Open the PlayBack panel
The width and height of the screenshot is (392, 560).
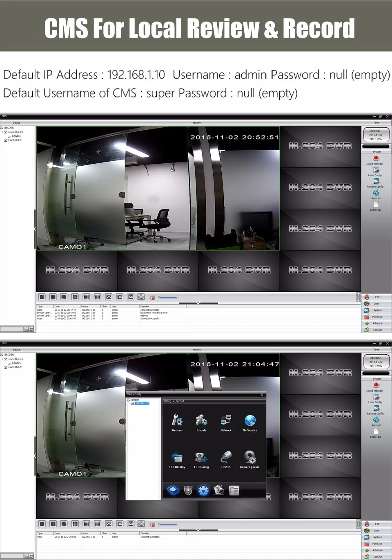pos(376,317)
